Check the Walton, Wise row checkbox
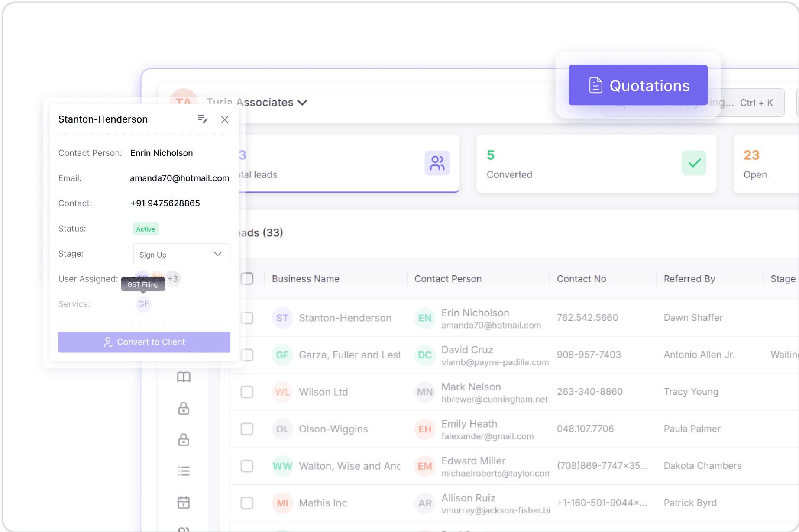 247,466
